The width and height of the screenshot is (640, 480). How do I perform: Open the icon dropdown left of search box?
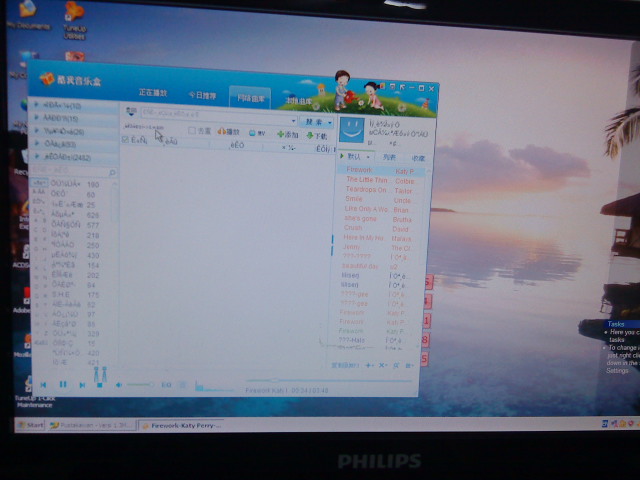pyautogui.click(x=131, y=111)
